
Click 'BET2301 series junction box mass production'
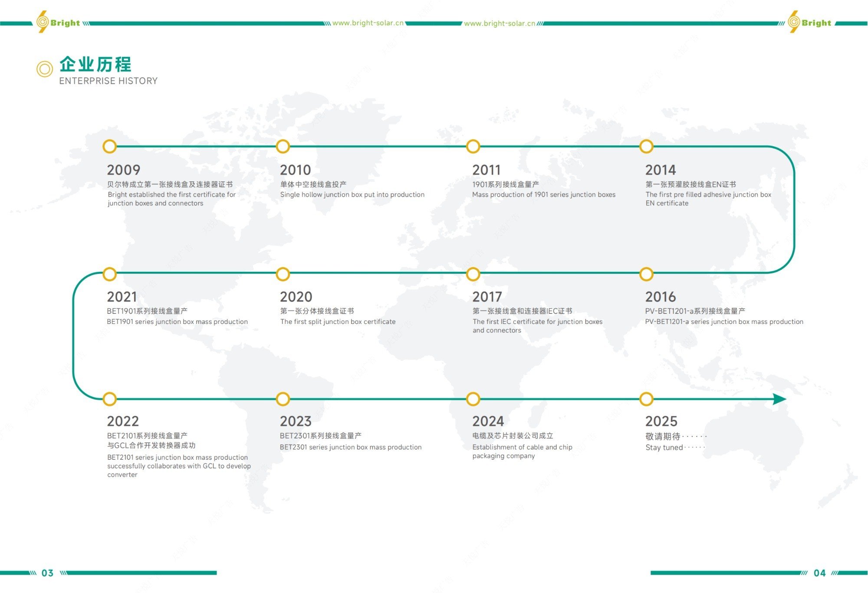[351, 447]
